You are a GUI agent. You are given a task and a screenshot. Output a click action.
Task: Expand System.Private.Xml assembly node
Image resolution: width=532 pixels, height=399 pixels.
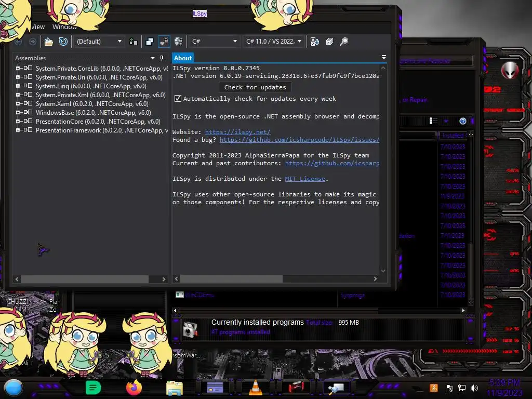tap(18, 95)
